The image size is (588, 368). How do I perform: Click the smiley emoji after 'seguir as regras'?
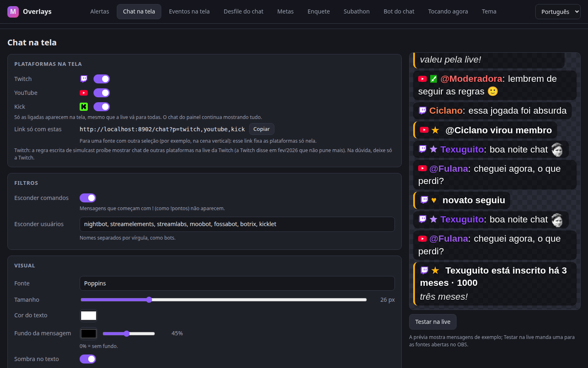click(493, 91)
